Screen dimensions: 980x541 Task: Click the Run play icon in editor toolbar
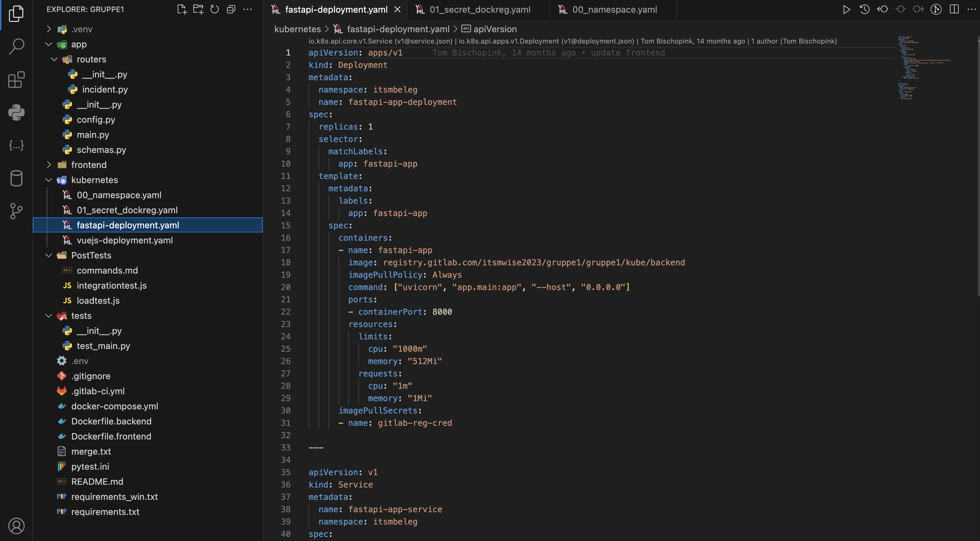pos(847,10)
